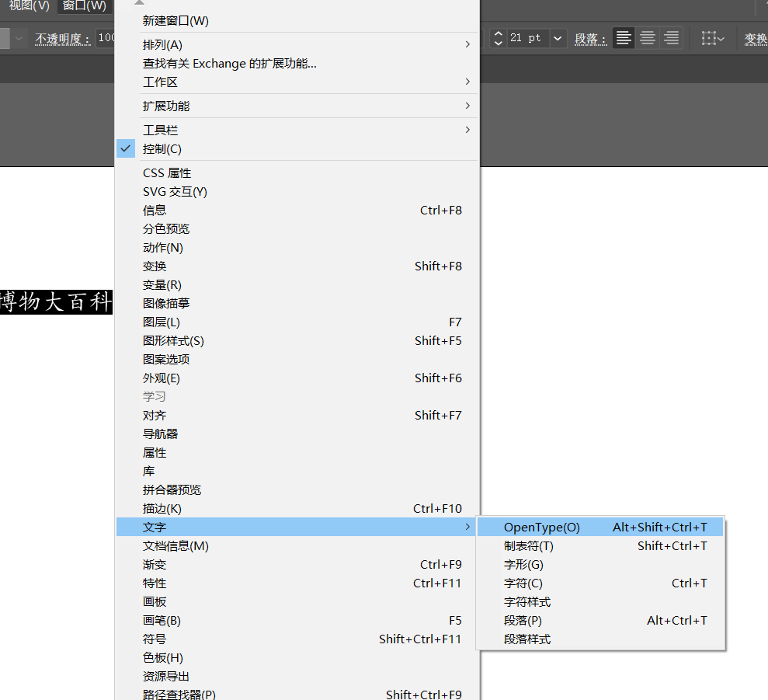The height and width of the screenshot is (700, 768).
Task: Click the align center paragraph icon
Action: pyautogui.click(x=648, y=38)
